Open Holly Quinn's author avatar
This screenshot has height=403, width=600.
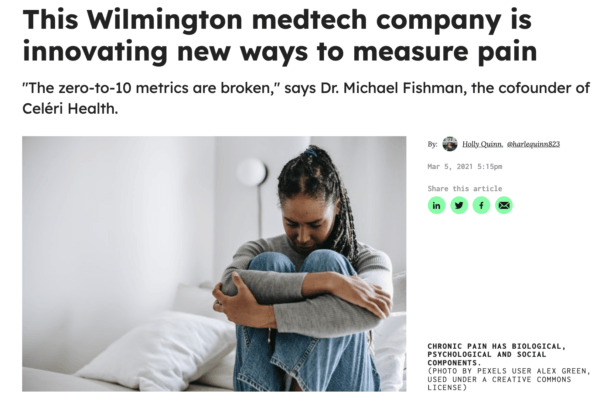coord(450,144)
